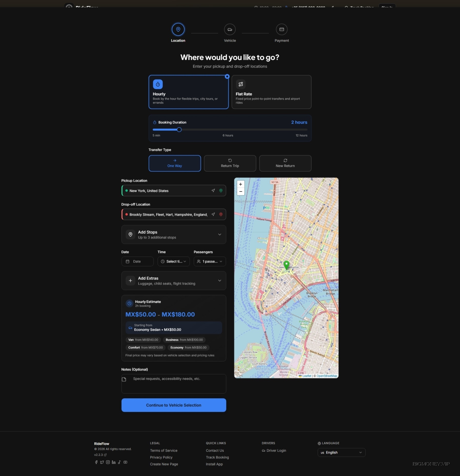Open the Instagram social icon in footer
The image size is (460, 476).
pyautogui.click(x=108, y=462)
